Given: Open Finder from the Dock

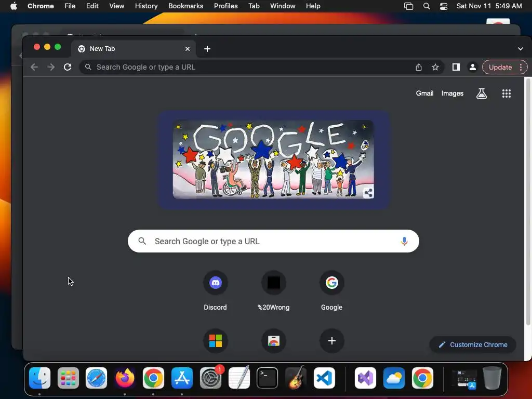Looking at the screenshot, I should (x=39, y=378).
